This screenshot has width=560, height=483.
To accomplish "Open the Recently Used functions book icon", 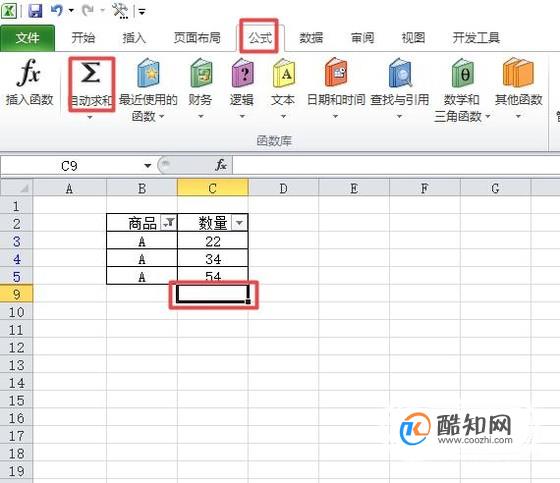I will pyautogui.click(x=148, y=73).
